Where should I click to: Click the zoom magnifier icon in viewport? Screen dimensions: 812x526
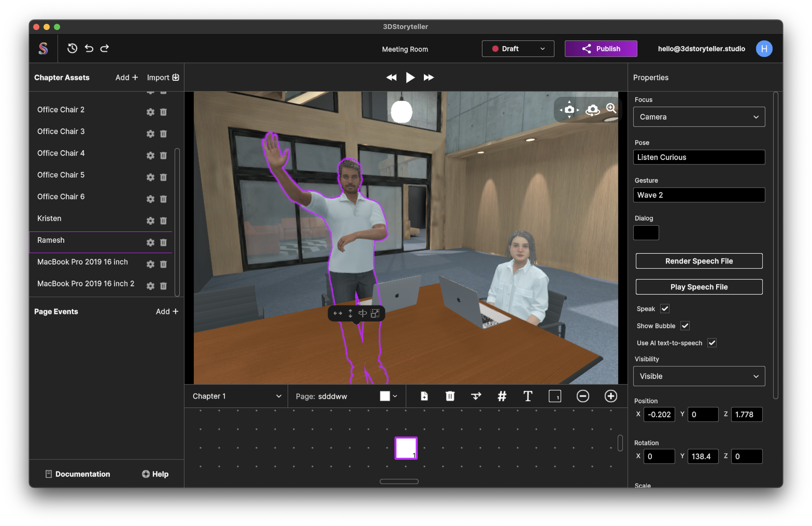tap(611, 109)
